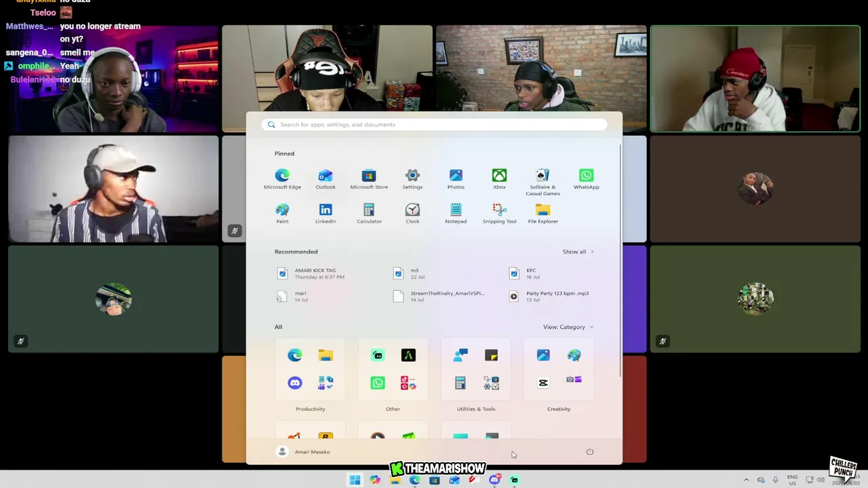
Task: Launch WhatsApp inside the Other category
Action: [x=378, y=383]
